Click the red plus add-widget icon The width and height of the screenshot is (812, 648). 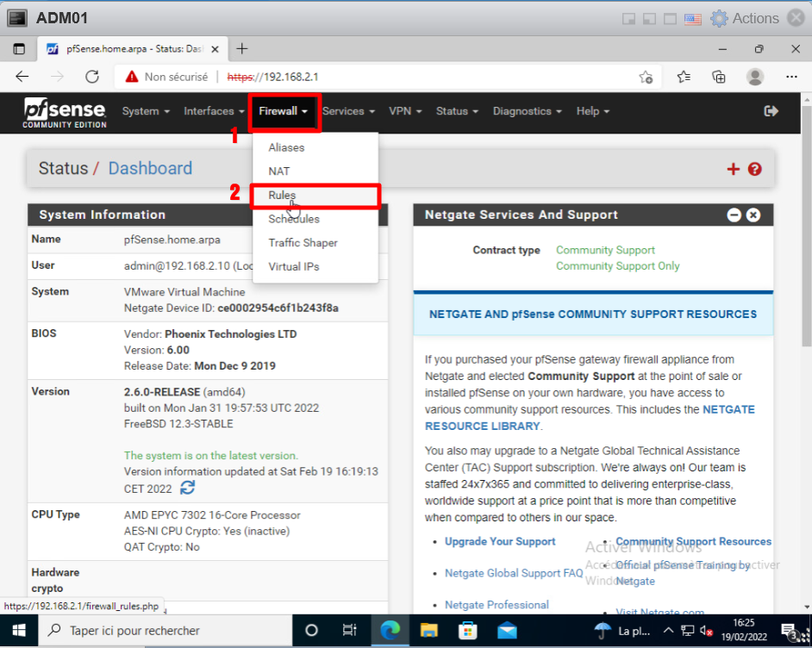[734, 169]
